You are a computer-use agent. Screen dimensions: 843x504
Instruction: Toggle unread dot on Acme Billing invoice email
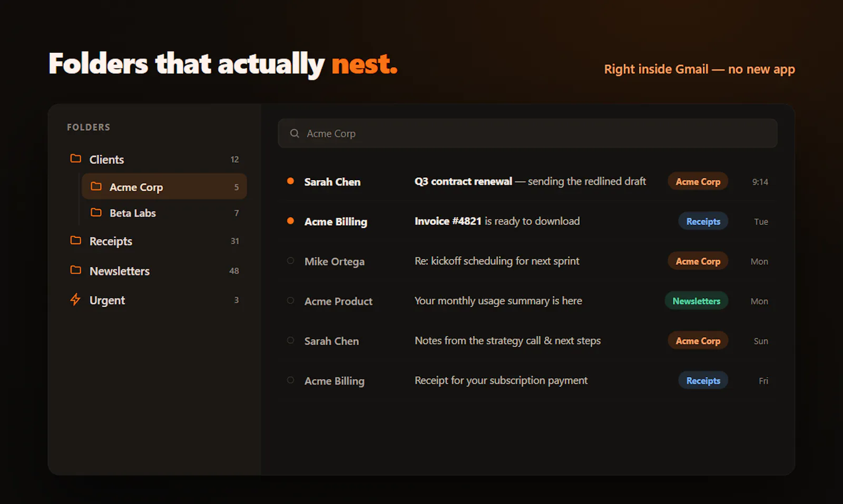(x=290, y=221)
